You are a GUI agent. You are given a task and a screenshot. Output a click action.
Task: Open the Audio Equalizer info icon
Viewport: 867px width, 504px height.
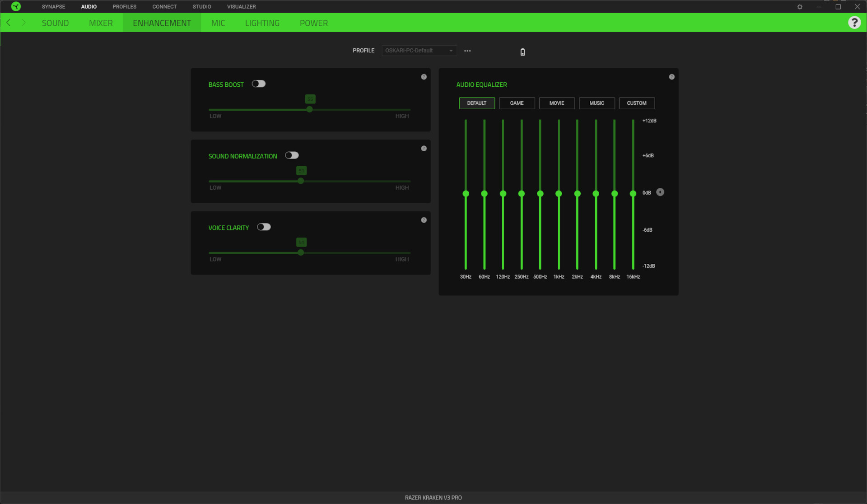671,77
